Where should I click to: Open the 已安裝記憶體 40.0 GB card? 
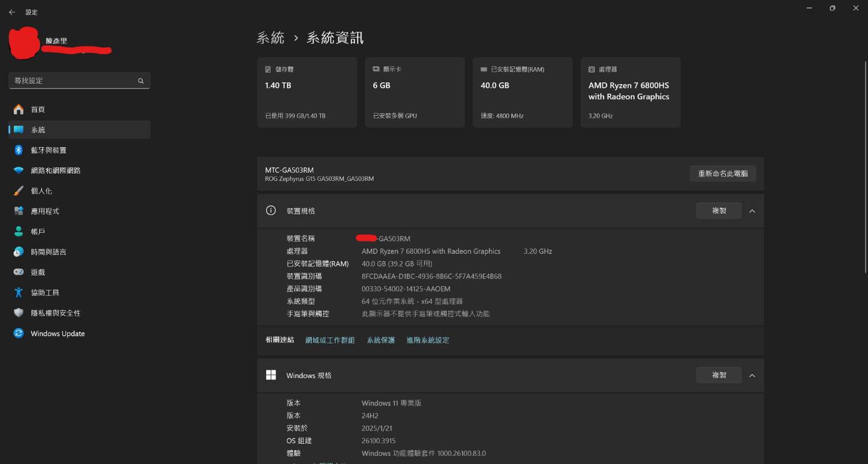(523, 92)
